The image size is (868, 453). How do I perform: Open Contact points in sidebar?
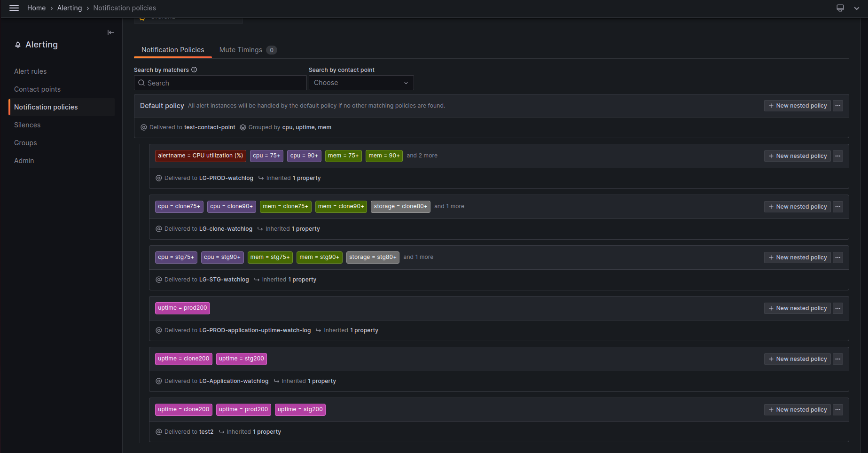tap(37, 89)
